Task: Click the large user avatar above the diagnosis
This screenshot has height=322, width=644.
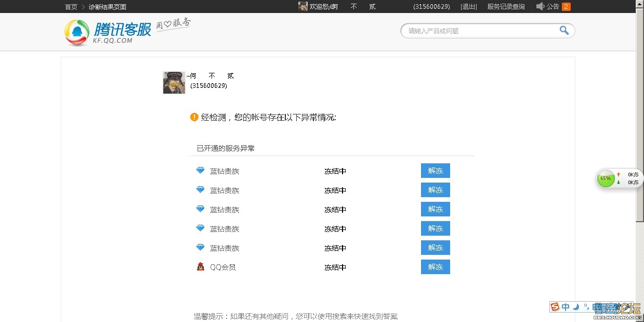Action: 174,83
